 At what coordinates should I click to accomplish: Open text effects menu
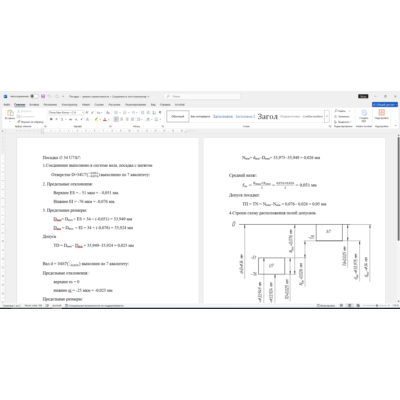88,119
